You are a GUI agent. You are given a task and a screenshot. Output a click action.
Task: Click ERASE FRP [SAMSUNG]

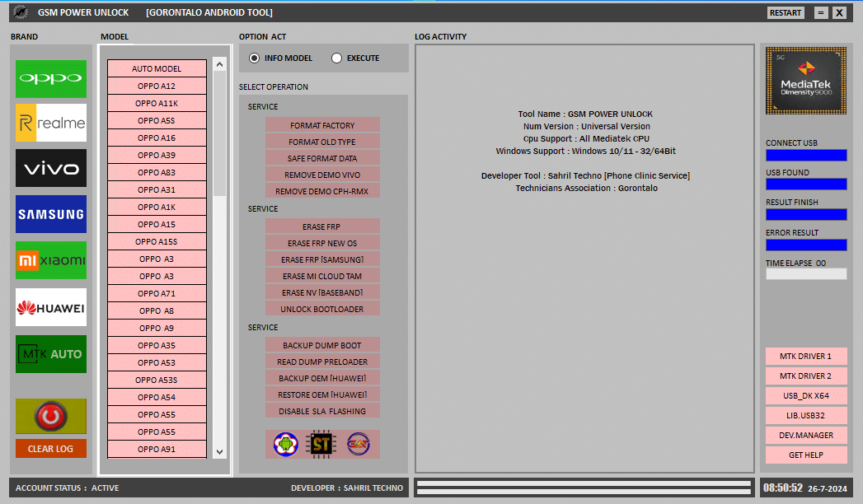click(x=322, y=259)
